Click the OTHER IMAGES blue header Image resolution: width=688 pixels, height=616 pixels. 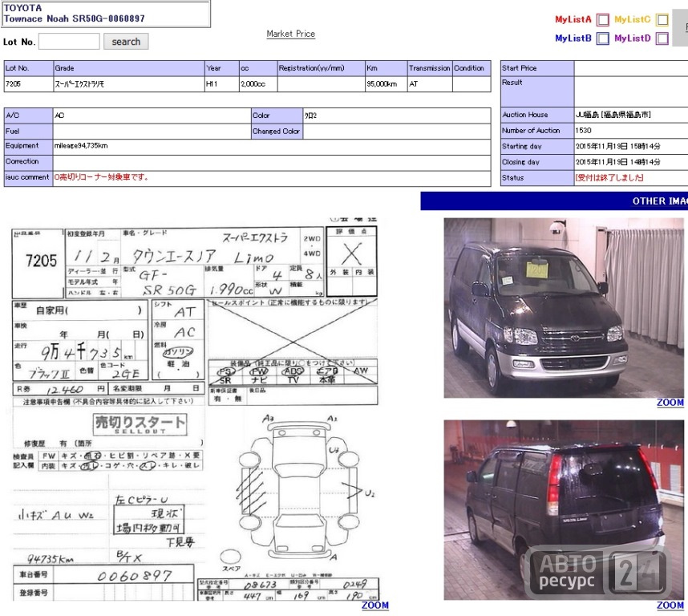pos(554,201)
